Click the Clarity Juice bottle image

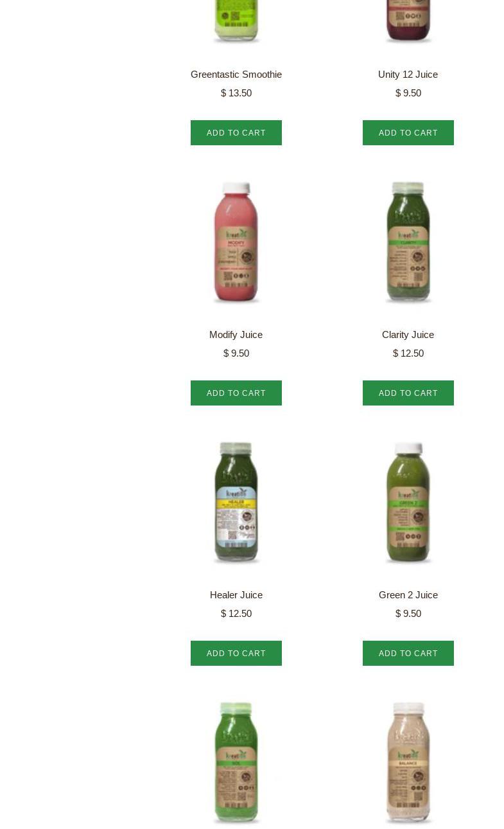(x=408, y=242)
